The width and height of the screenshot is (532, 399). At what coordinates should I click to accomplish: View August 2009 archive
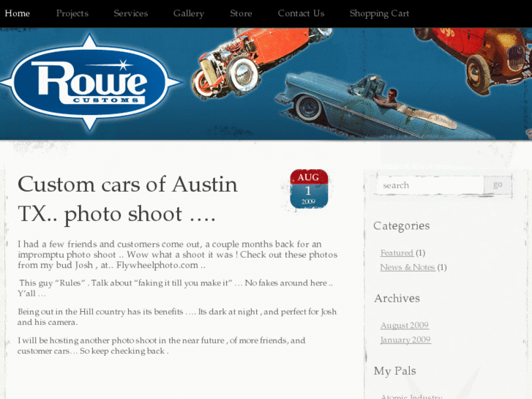pos(405,325)
